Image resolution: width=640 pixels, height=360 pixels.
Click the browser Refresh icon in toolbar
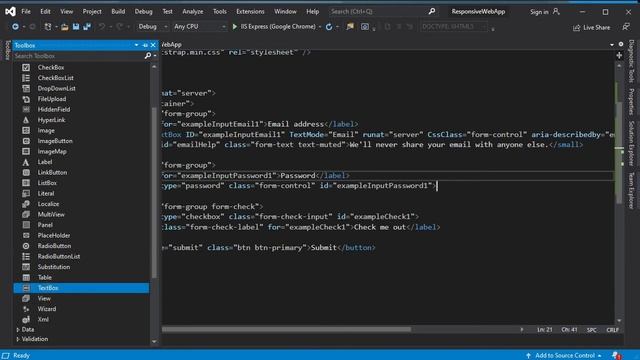[329, 27]
